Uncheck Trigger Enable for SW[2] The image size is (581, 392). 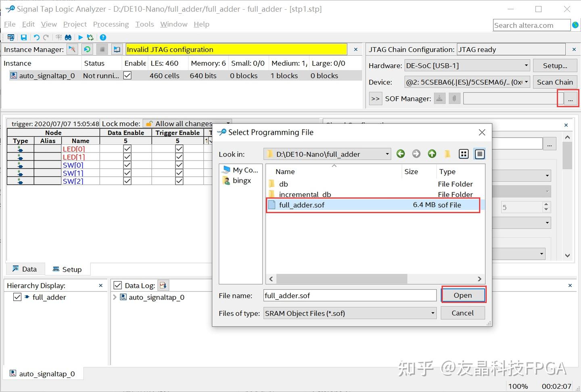179,181
